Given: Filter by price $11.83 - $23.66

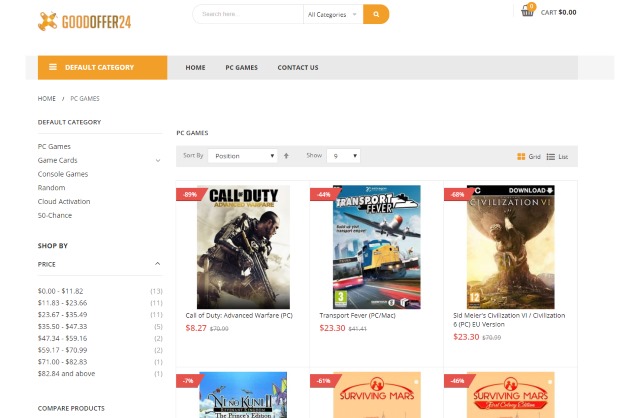Looking at the screenshot, I should 62,303.
